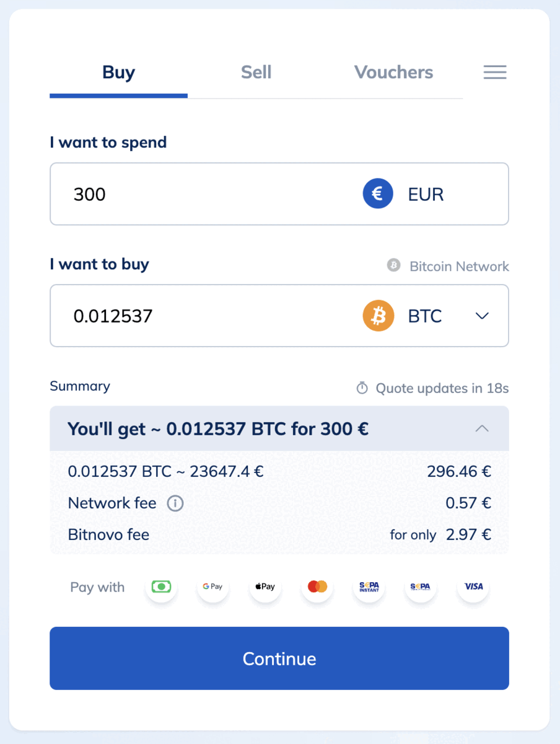Choose Google Pay as payment method
This screenshot has width=560, height=744.
point(212,587)
